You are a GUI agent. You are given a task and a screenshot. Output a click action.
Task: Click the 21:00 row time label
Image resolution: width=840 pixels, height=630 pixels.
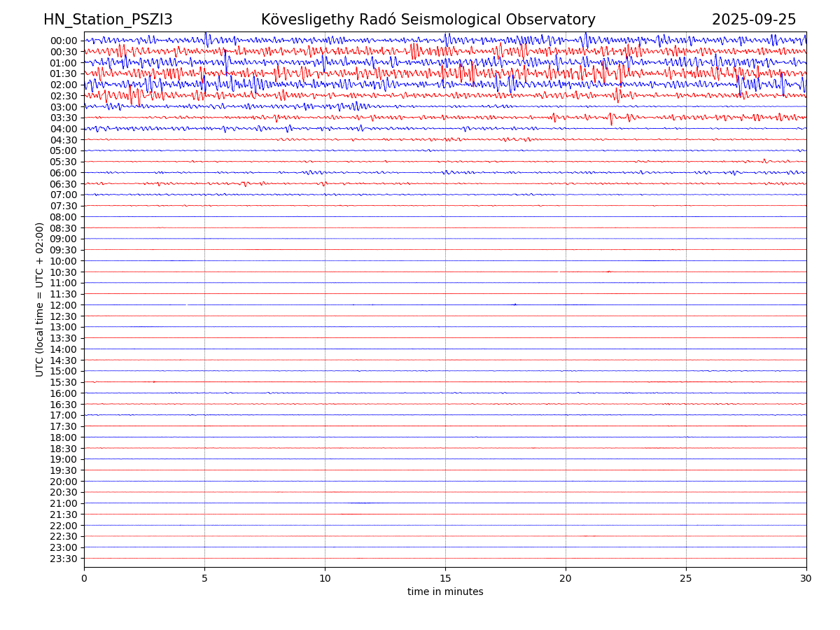[63, 503]
